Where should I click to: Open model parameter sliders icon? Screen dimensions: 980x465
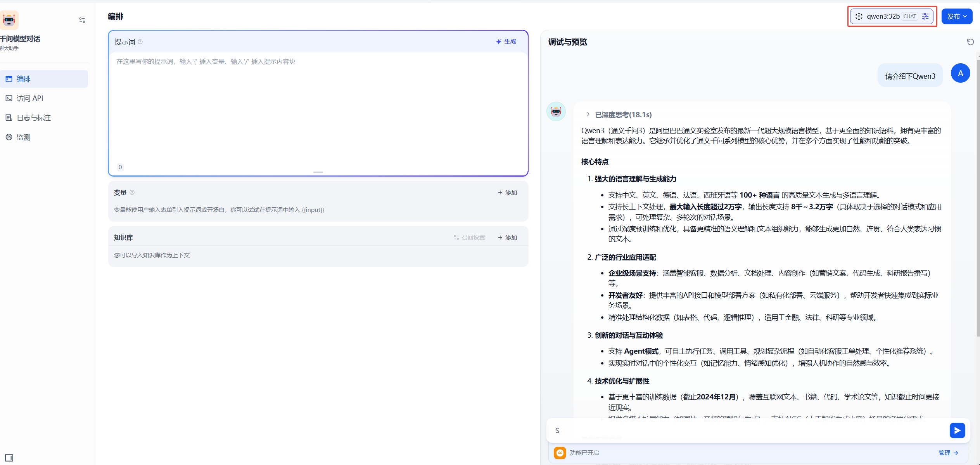925,16
